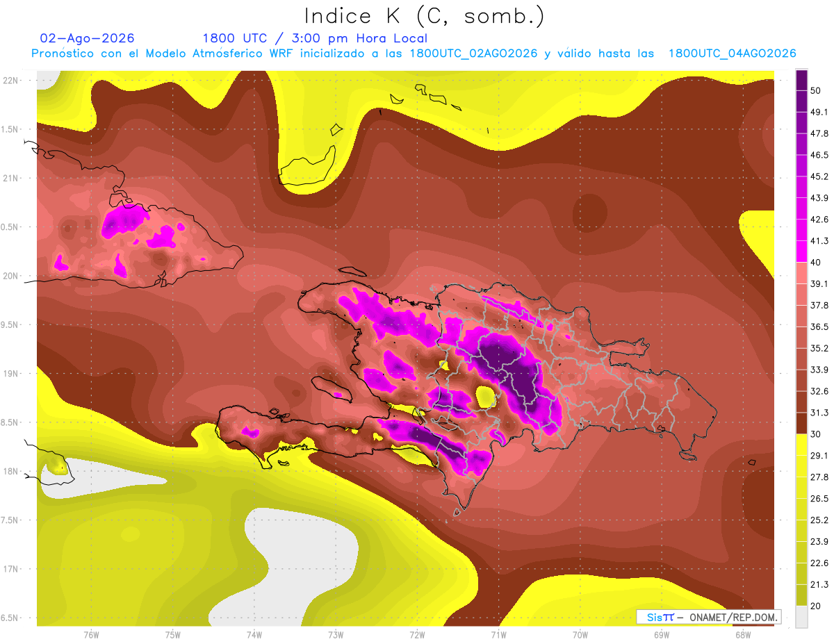Click the 70W longitude label
Viewport: 834px width, 644px height.
(580, 634)
